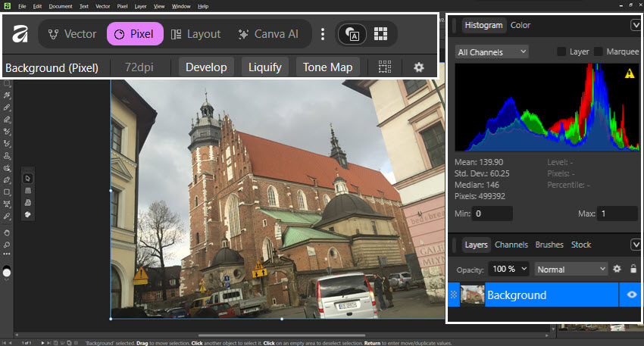Switch to the Layout studio
This screenshot has height=346, width=644.
[196, 34]
